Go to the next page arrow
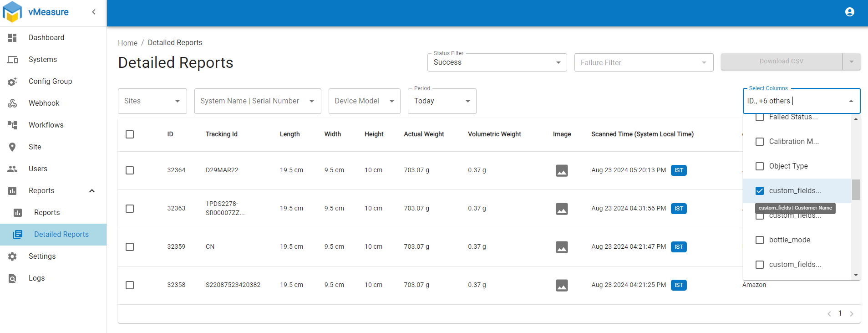This screenshot has width=868, height=333. (x=852, y=313)
